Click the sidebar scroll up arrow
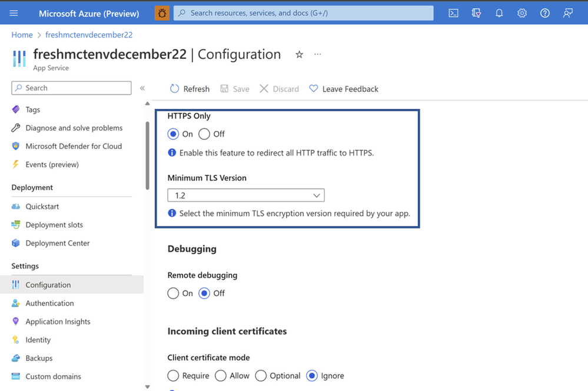The height and width of the screenshot is (391, 588). click(147, 104)
